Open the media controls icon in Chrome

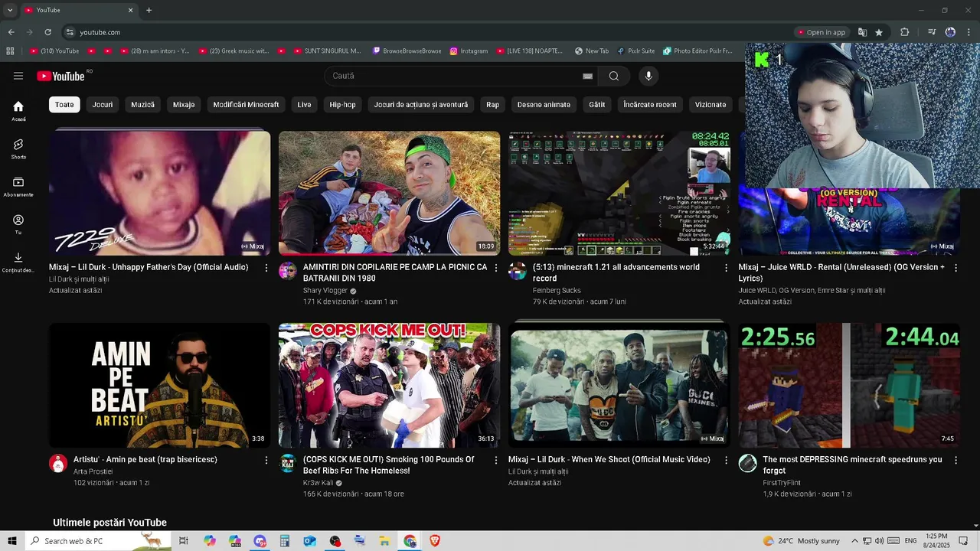932,32
